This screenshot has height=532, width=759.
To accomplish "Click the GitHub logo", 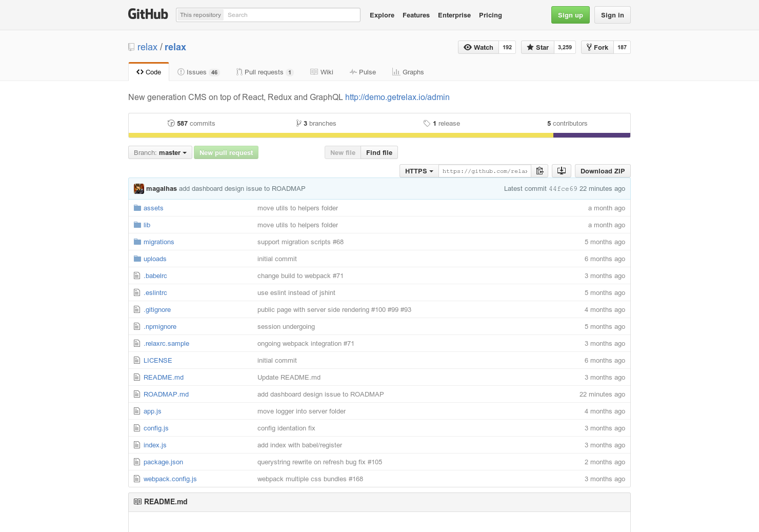I will 148,14.
